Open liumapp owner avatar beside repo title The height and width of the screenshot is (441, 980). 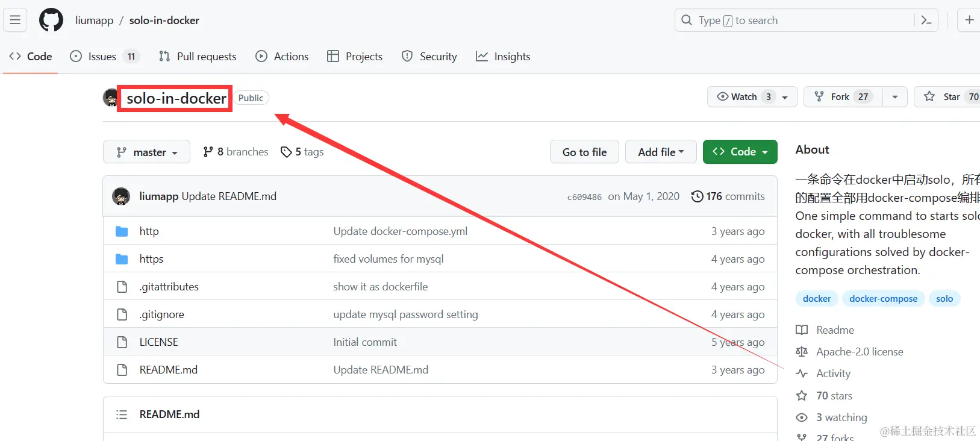[111, 98]
